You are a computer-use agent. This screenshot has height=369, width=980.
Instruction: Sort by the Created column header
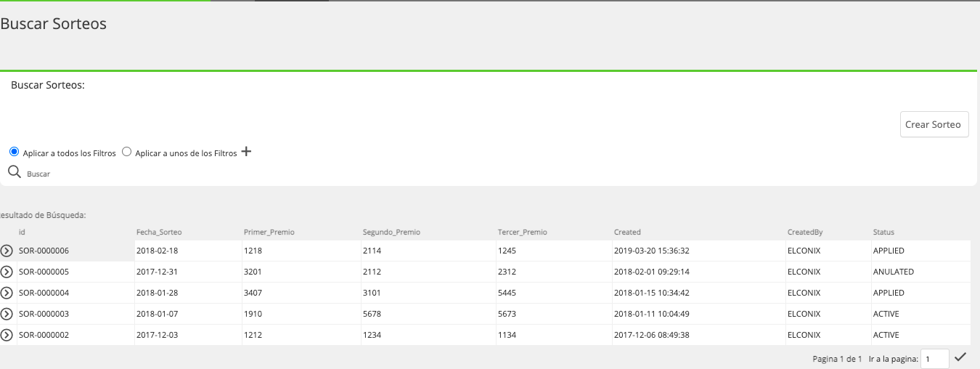627,232
